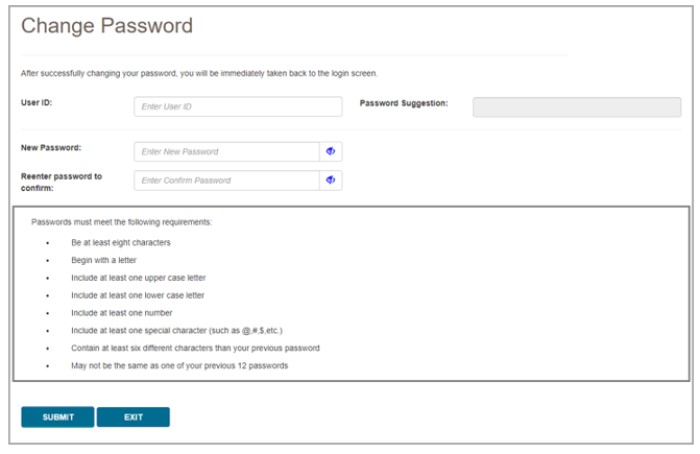Viewport: 700px width, 454px height.
Task: Click the upper case letter requirement line
Action: [138, 278]
